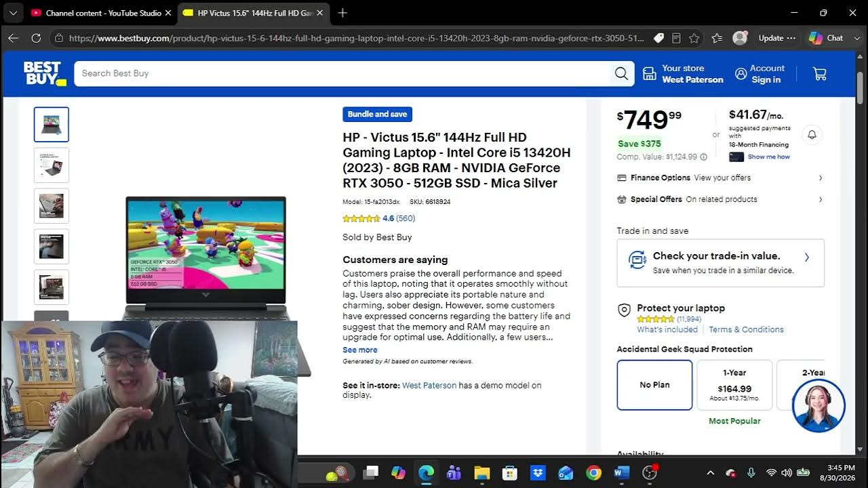Click the Account Sign in button
This screenshot has height=488, width=868.
[759, 74]
